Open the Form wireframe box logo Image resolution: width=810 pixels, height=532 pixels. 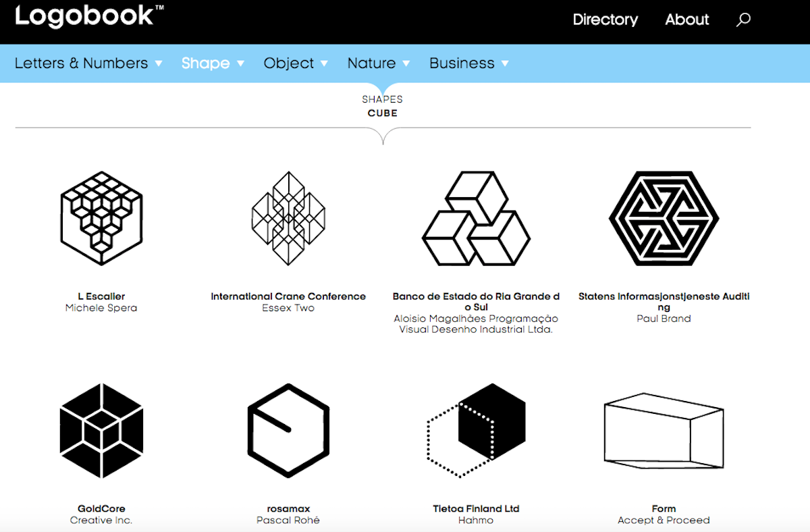(664, 431)
